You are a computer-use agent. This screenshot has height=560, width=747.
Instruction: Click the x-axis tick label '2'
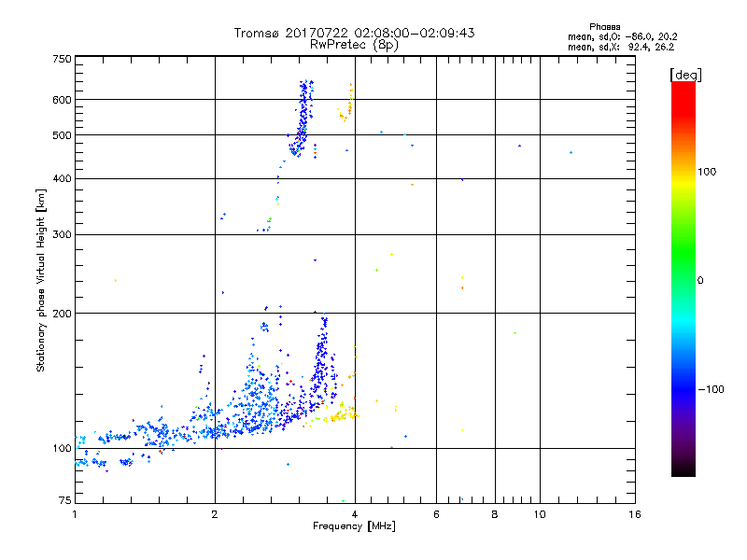pos(215,514)
